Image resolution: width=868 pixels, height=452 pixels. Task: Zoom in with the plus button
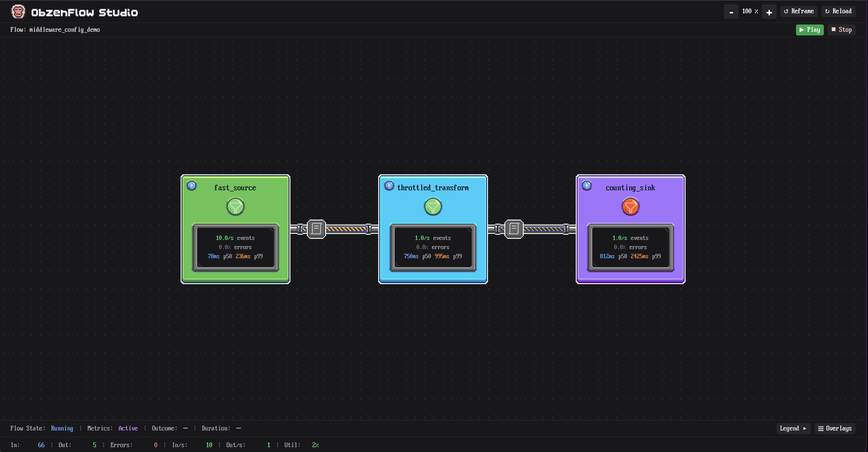(769, 12)
